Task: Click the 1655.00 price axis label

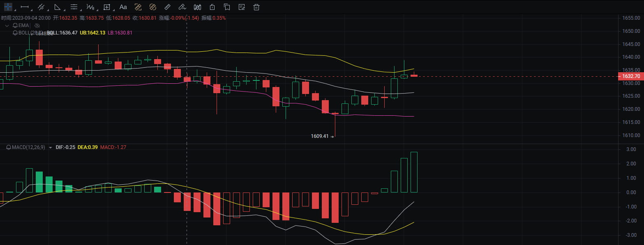Action: click(631, 18)
